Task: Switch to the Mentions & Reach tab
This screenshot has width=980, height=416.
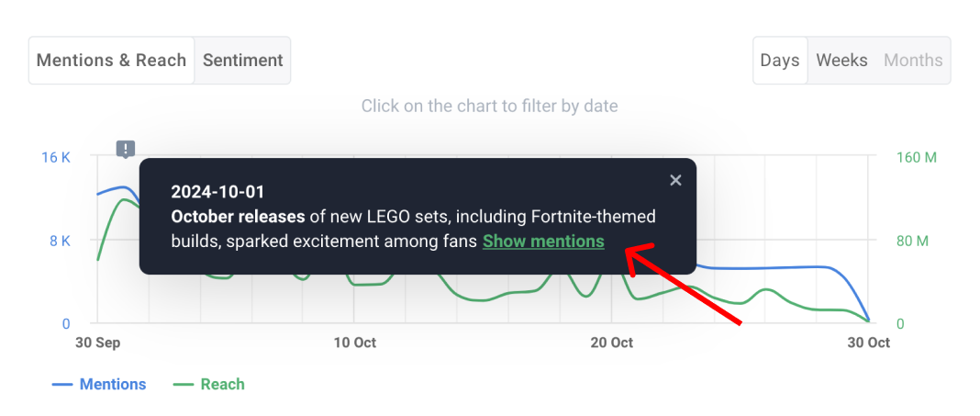Action: tap(112, 61)
